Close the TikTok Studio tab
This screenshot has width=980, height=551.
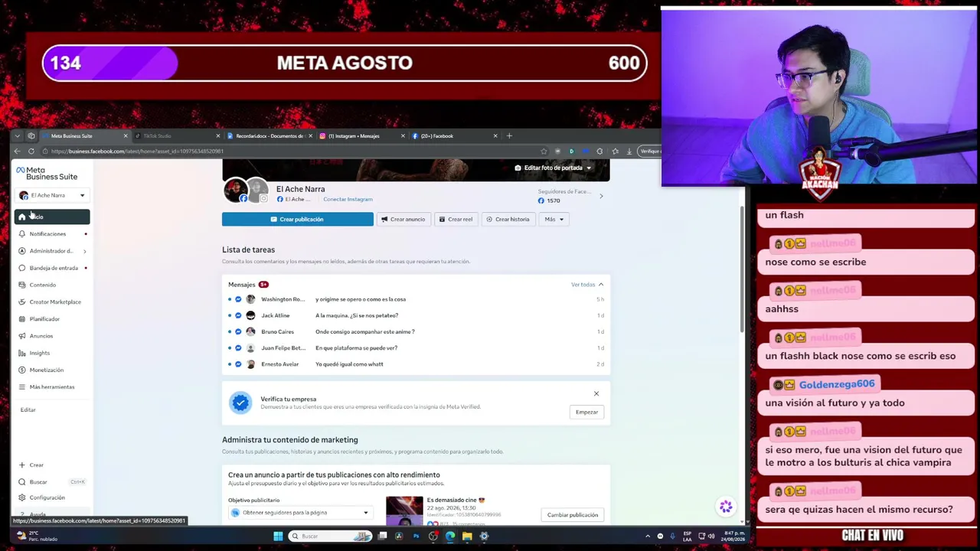[217, 135]
